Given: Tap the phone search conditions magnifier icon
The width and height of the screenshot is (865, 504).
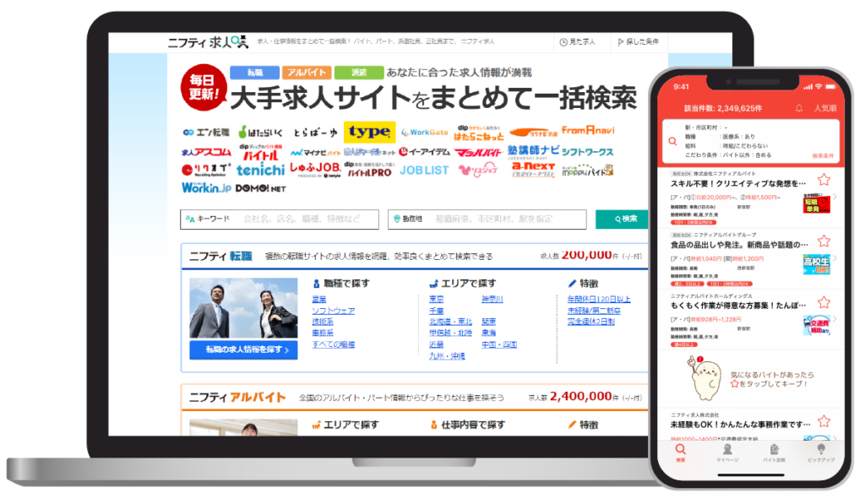Looking at the screenshot, I should click(672, 141).
